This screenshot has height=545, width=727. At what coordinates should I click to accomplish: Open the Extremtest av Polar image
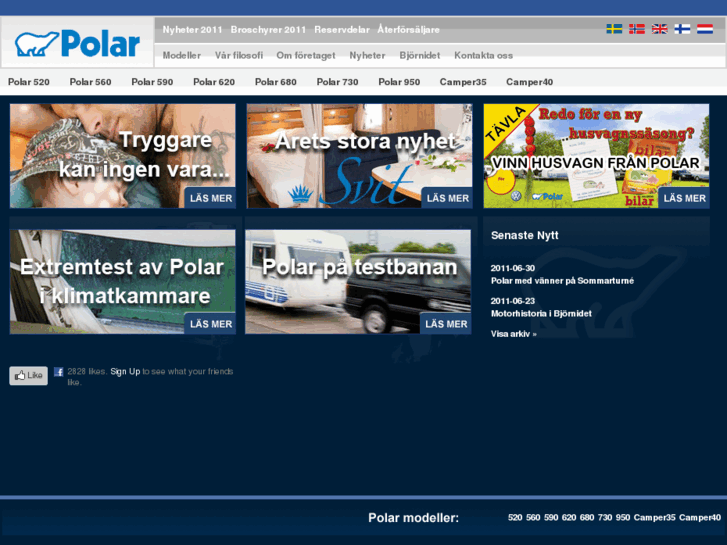coord(122,282)
